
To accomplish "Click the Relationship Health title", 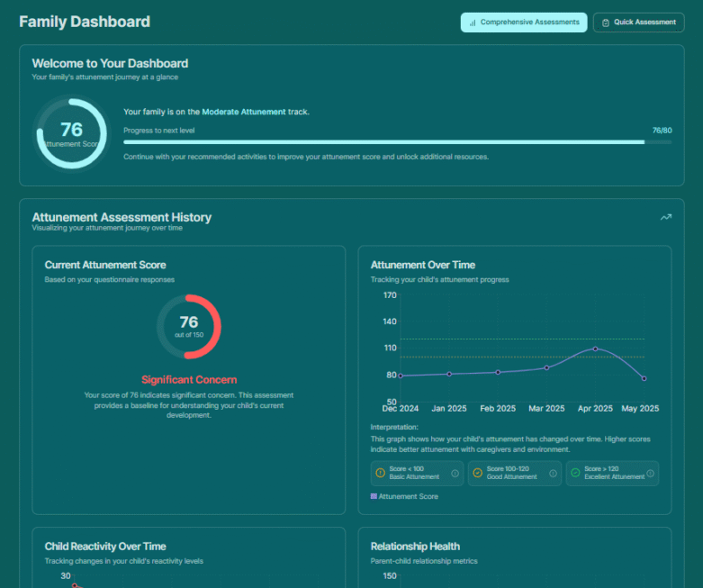I will [415, 547].
